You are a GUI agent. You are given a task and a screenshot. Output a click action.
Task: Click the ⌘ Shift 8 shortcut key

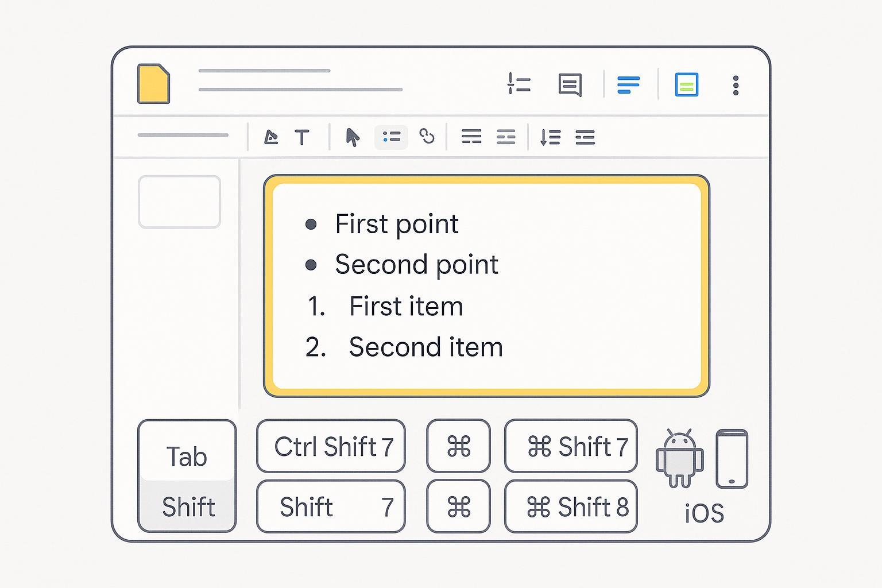click(x=571, y=506)
